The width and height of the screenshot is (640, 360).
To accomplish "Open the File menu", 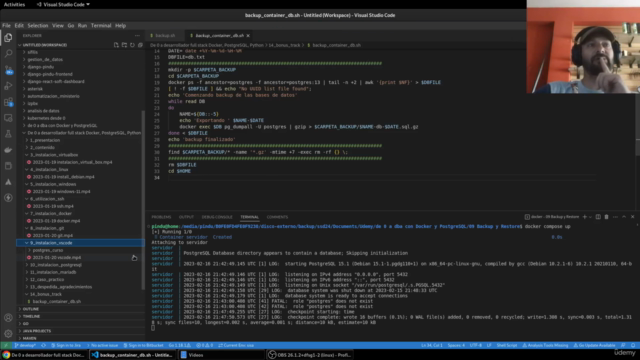I will point(7,25).
